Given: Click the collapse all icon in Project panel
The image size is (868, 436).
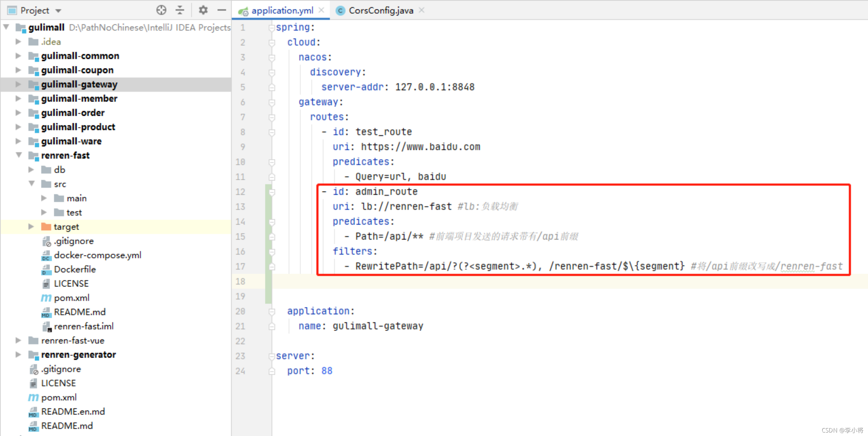Looking at the screenshot, I should (180, 10).
